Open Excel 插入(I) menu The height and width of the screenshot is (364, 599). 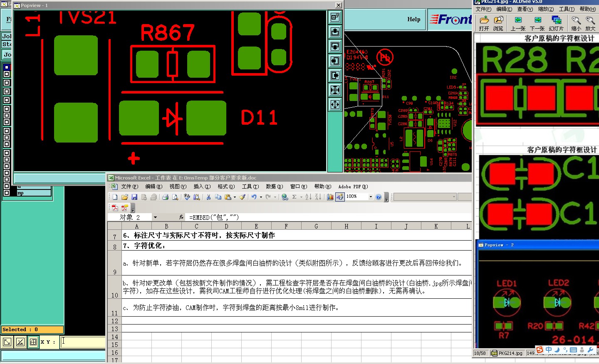[x=202, y=187]
